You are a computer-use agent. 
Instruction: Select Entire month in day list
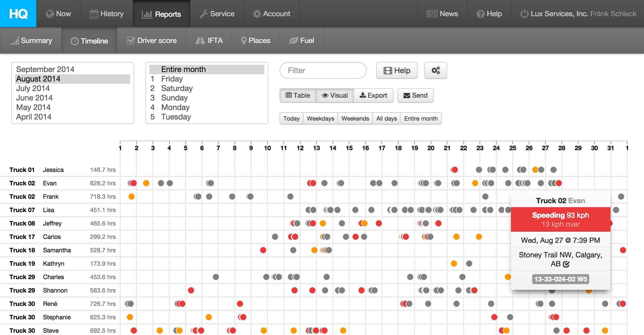coord(183,69)
